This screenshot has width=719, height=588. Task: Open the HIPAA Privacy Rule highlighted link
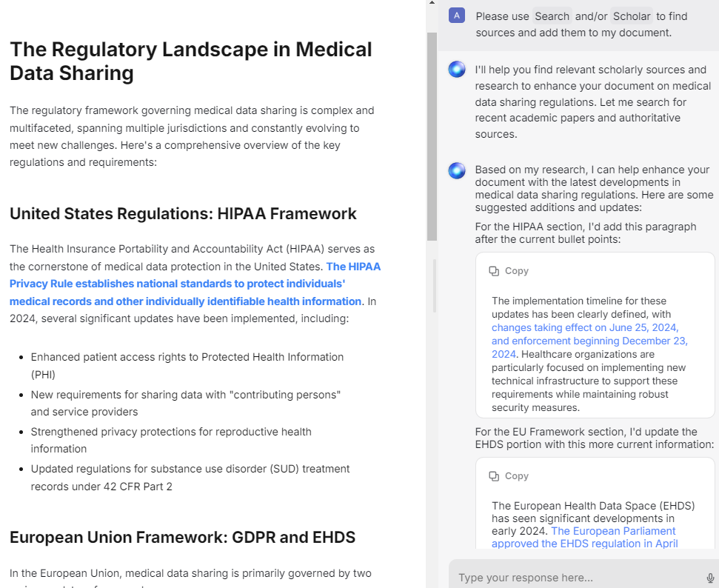195,284
